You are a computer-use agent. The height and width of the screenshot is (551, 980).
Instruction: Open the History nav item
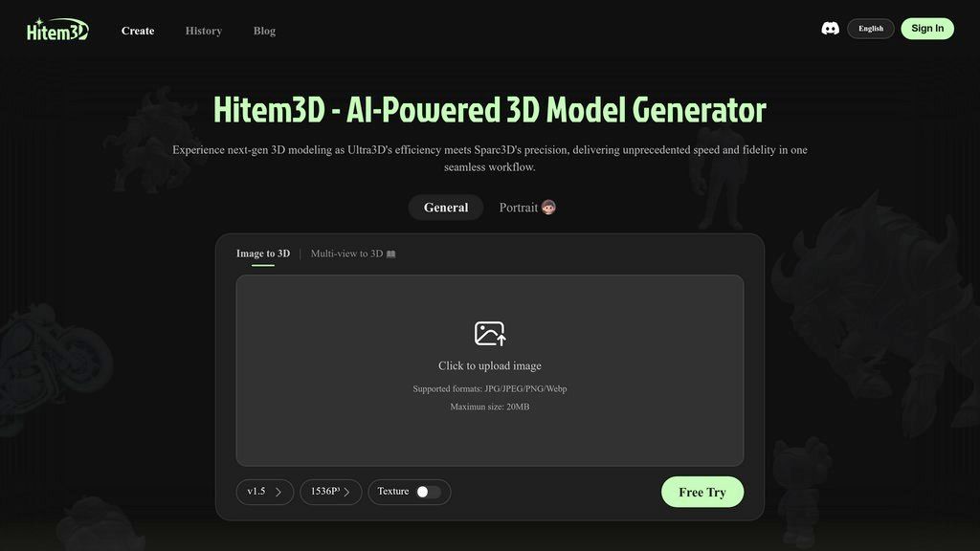coord(204,31)
